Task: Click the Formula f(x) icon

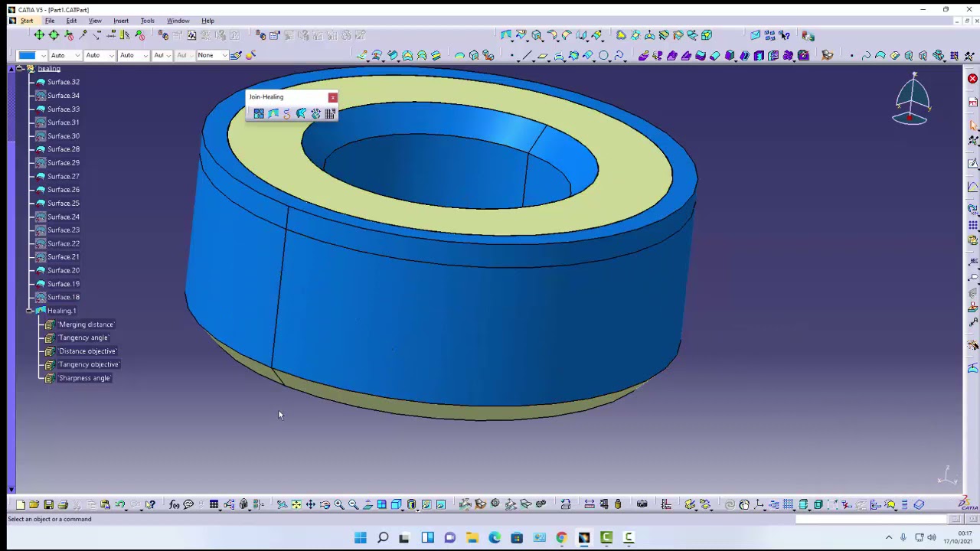Action: pos(175,504)
